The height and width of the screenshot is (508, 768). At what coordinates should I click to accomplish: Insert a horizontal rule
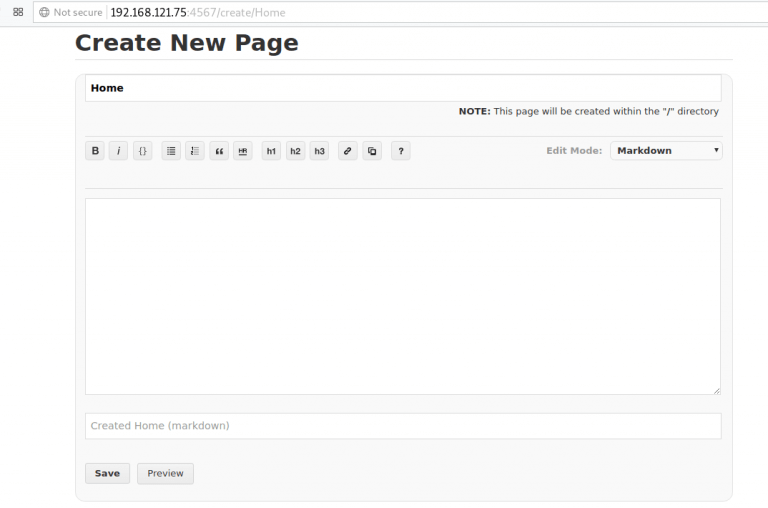pyautogui.click(x=243, y=151)
